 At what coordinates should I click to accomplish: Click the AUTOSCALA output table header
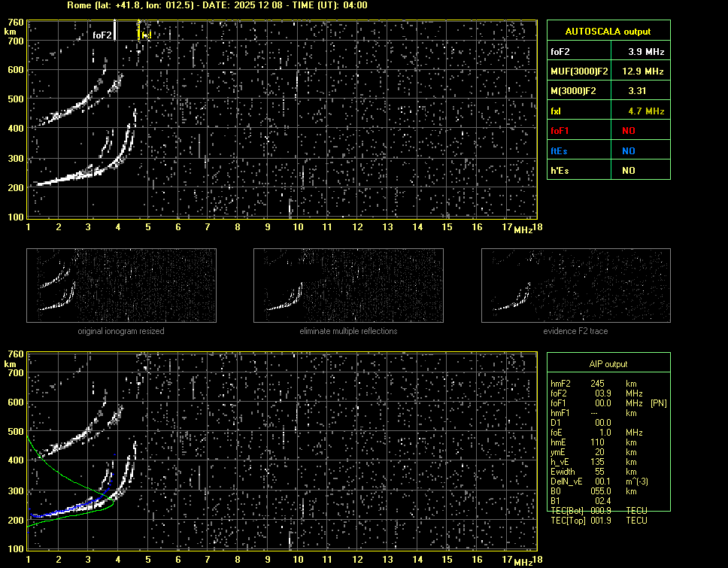(x=608, y=32)
